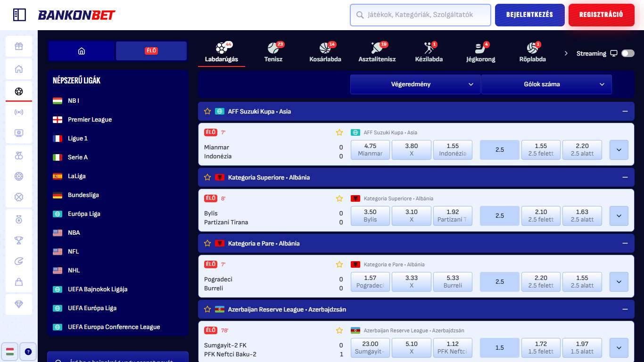Image resolution: width=644 pixels, height=362 pixels.
Task: Collapse the Kategoria Superiore section
Action: tap(625, 177)
